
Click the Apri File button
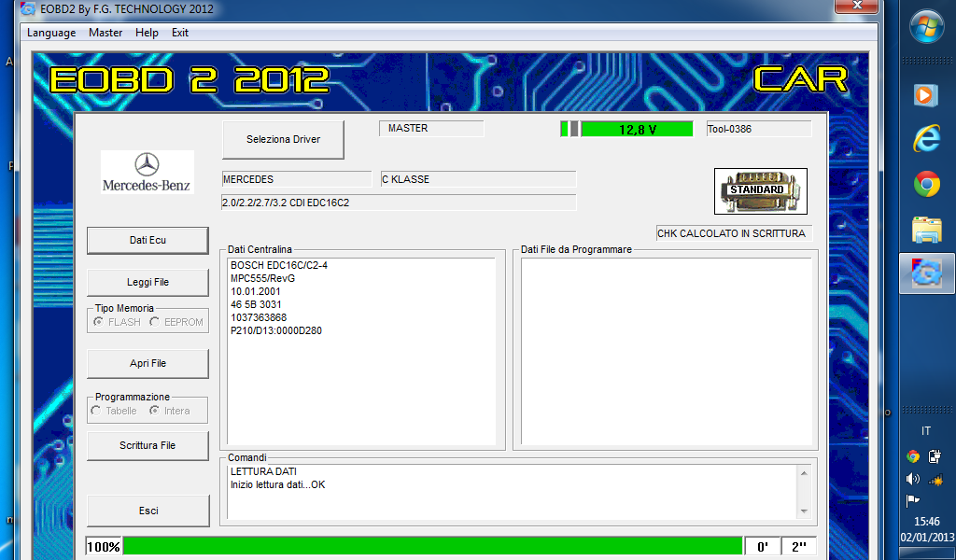pos(148,363)
